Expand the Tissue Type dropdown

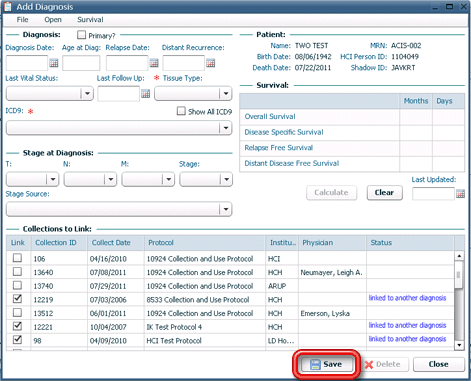226,94
